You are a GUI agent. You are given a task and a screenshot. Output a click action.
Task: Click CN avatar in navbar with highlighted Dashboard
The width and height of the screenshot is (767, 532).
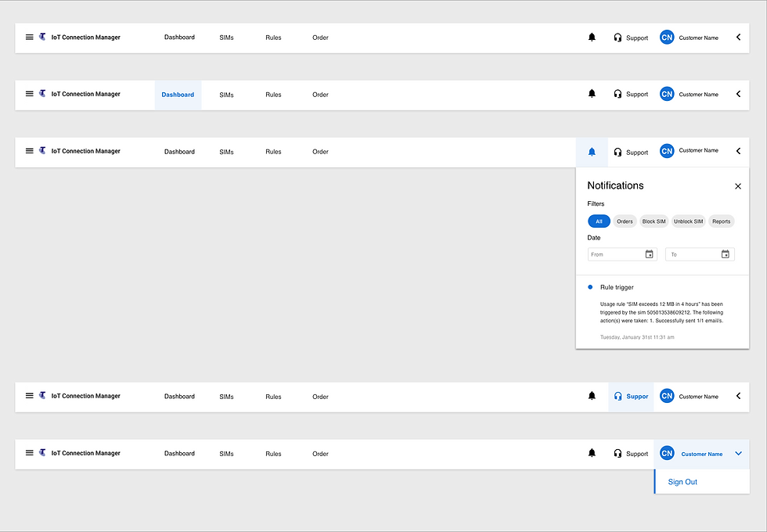[667, 94]
